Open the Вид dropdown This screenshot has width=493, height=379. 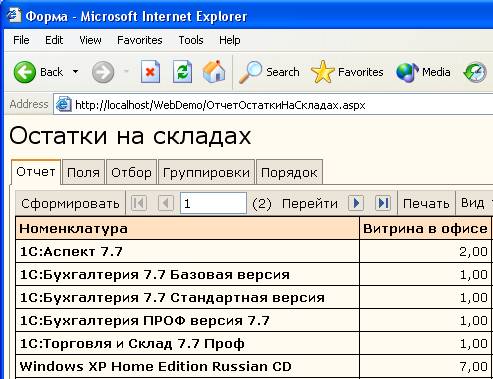(x=475, y=203)
